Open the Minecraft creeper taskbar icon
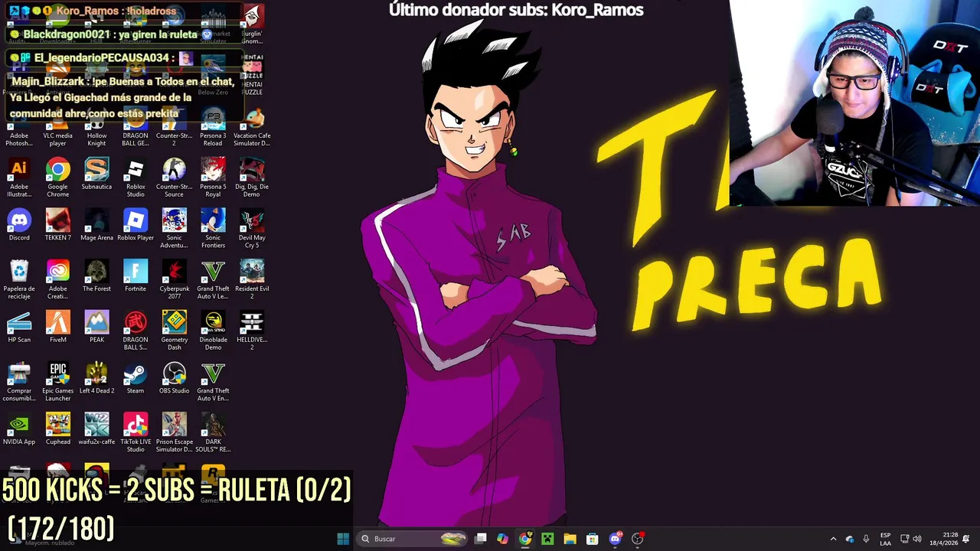The image size is (980, 551). click(547, 539)
